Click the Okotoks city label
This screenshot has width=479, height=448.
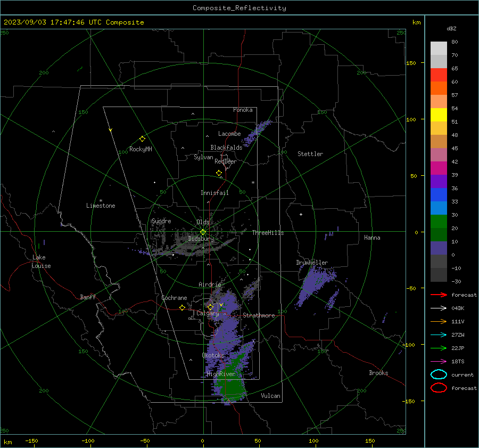tap(213, 355)
